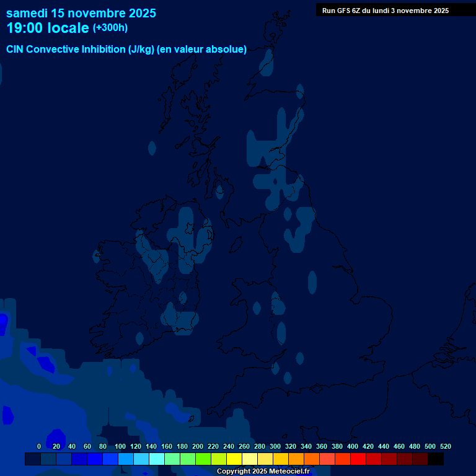476x476 pixels.
Task: Select the 19:00 locale time label
Action: click(48, 29)
